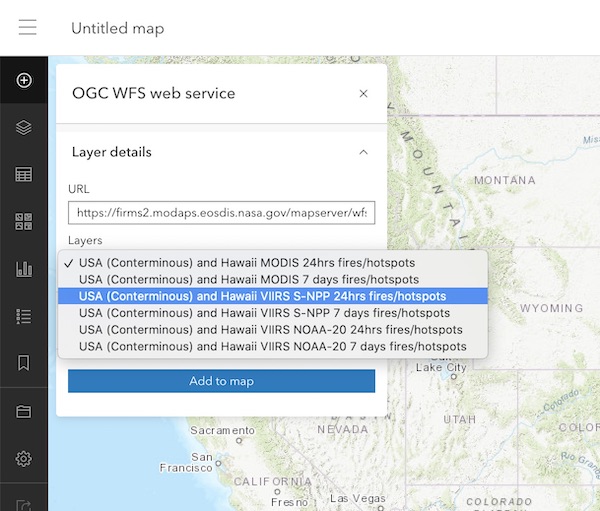Open the Basemap gallery icon
600x511 pixels.
click(24, 222)
